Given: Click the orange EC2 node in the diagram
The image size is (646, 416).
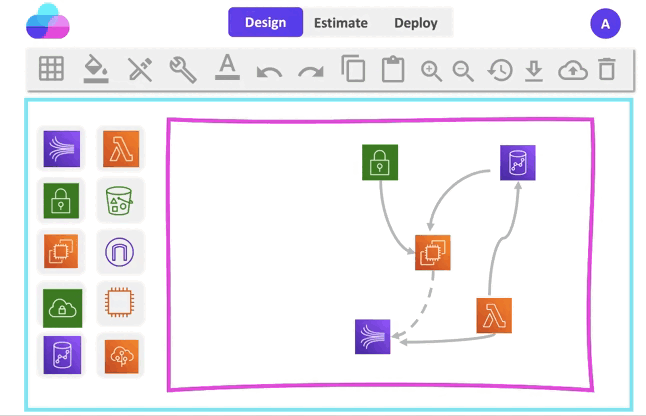Looking at the screenshot, I should click(433, 252).
